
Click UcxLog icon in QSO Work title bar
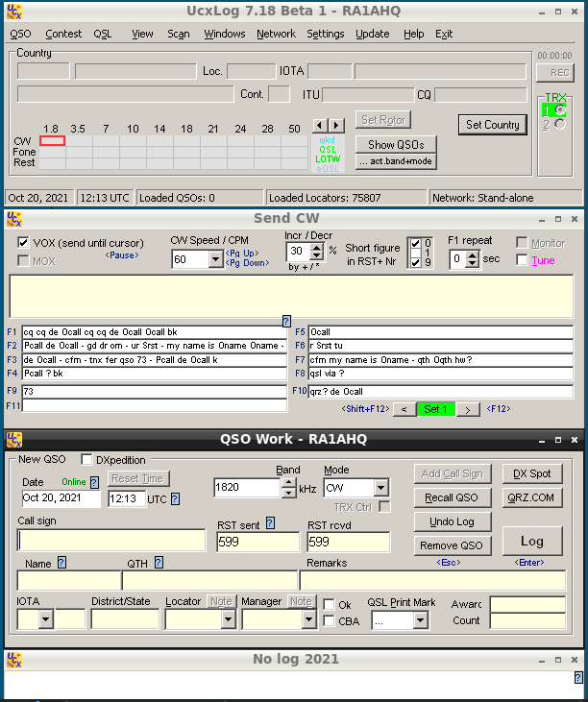coord(13,440)
